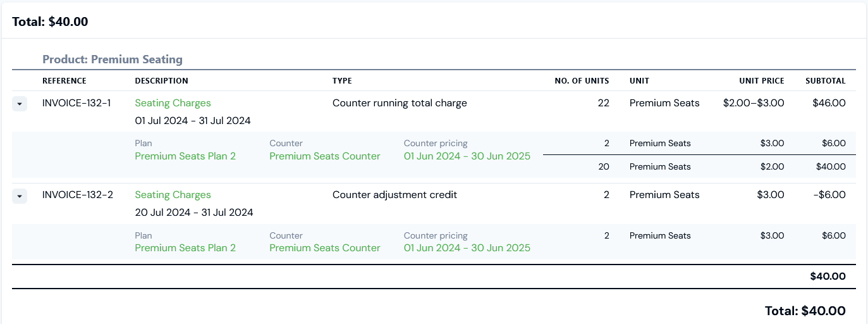Open Premium Seats Plan 2 under INVOICE-132-2
Viewport: 868px width, 324px height.
click(185, 248)
